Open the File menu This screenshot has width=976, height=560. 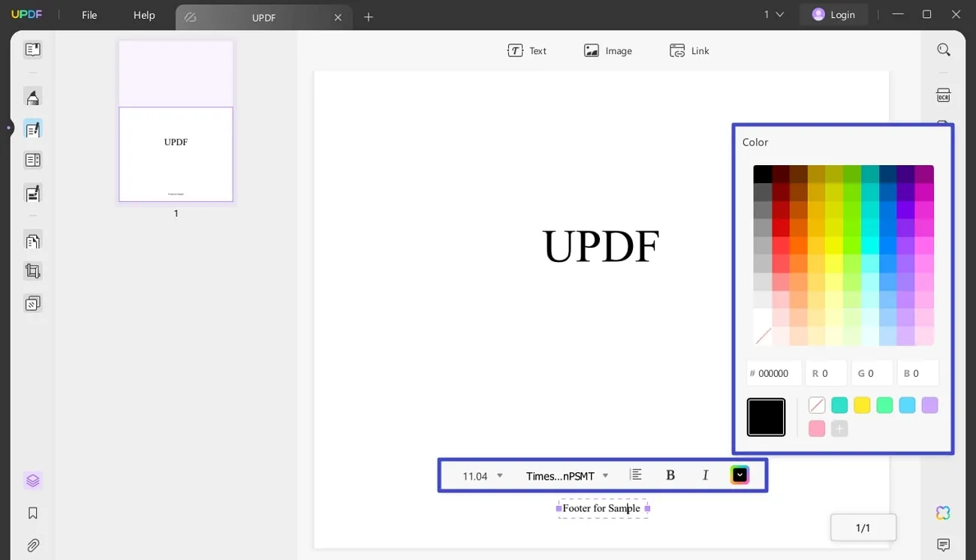pyautogui.click(x=89, y=15)
